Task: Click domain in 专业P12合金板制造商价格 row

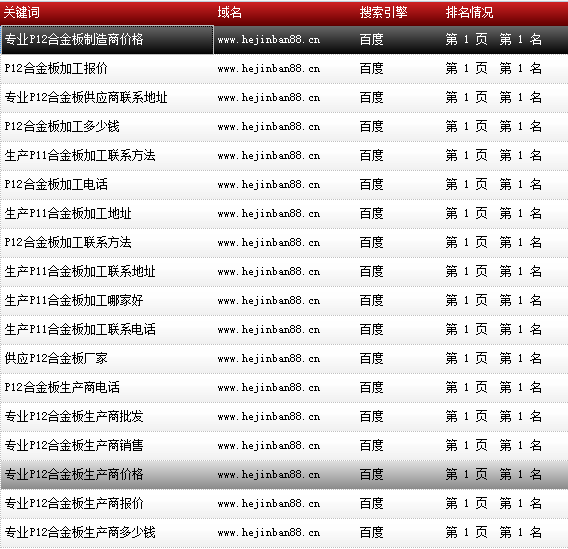Action: pyautogui.click(x=269, y=39)
